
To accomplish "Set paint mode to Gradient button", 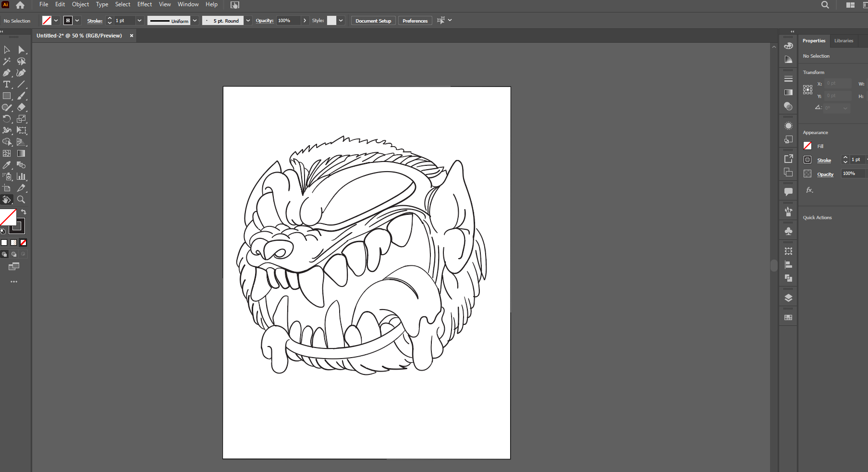I will tap(14, 243).
